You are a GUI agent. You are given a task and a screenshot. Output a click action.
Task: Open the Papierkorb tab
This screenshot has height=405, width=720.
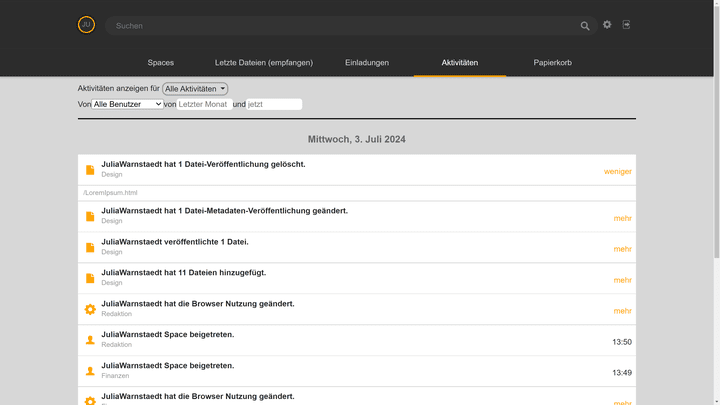pyautogui.click(x=552, y=63)
